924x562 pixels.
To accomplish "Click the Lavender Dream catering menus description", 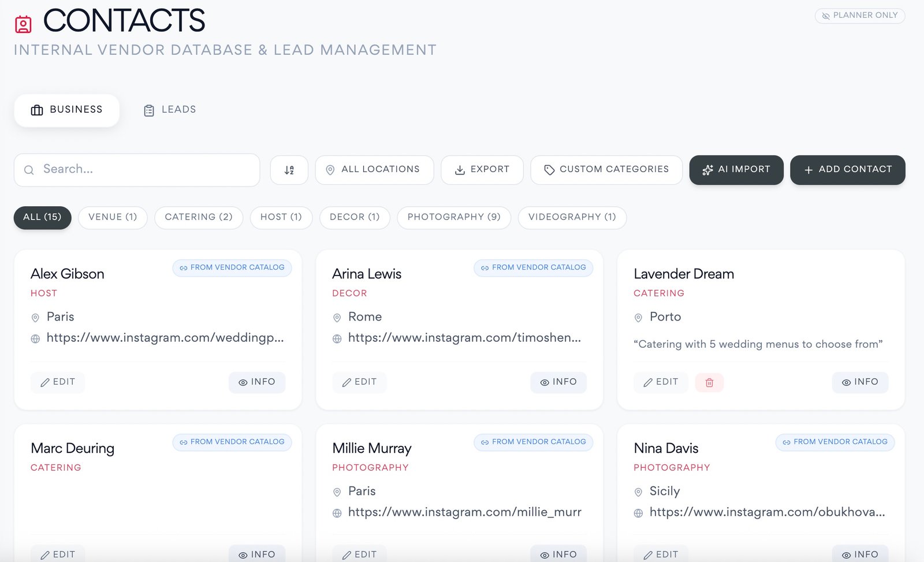I will pyautogui.click(x=758, y=345).
